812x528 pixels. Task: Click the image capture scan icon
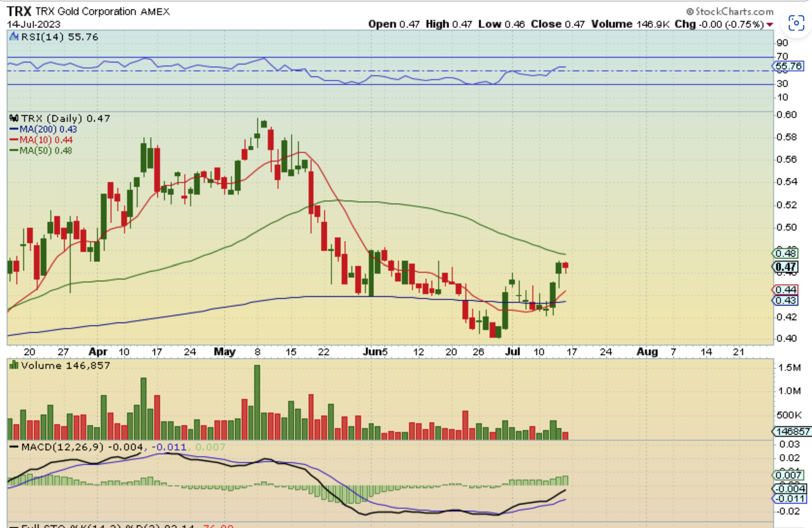796,23
